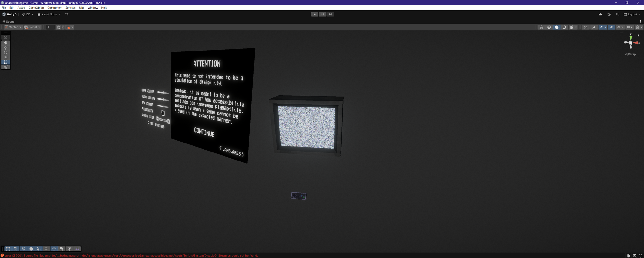This screenshot has height=258, width=644.
Task: Select wireframe draw mode globe icon
Action: [541, 27]
